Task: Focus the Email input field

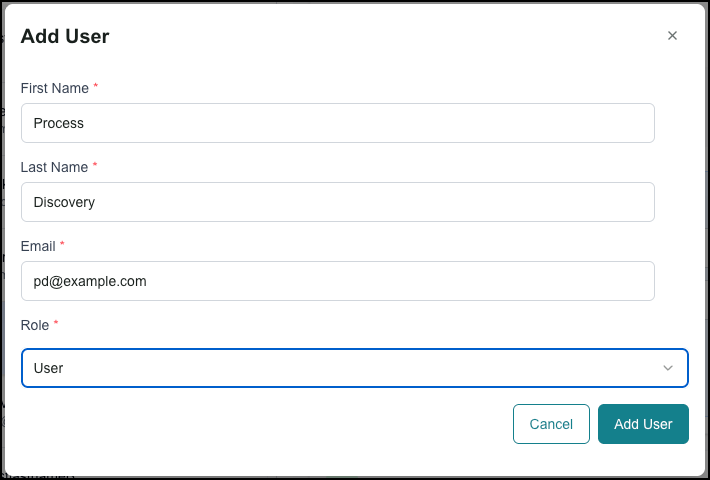Action: [338, 281]
